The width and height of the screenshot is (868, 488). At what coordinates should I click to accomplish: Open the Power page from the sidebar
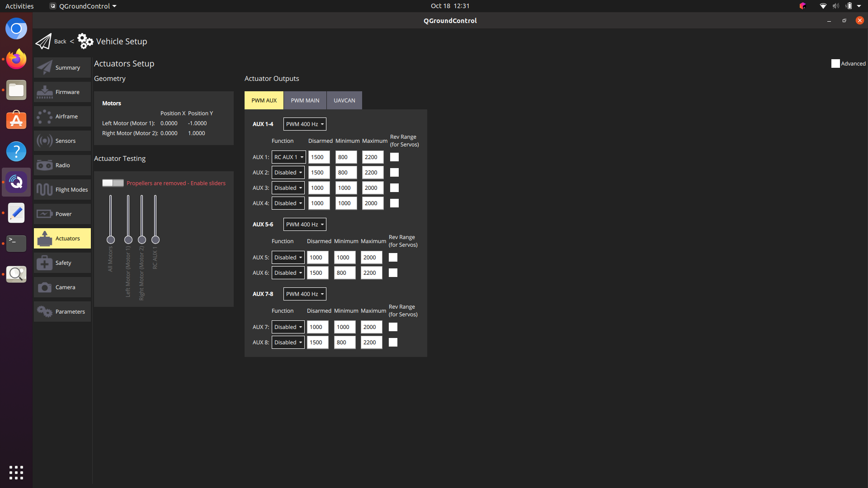tap(62, 214)
